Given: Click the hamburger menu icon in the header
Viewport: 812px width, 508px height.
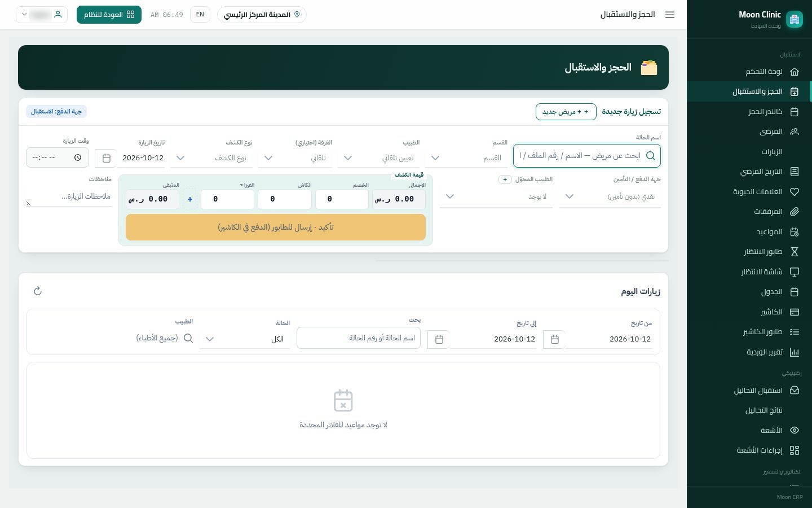Looking at the screenshot, I should (x=670, y=15).
